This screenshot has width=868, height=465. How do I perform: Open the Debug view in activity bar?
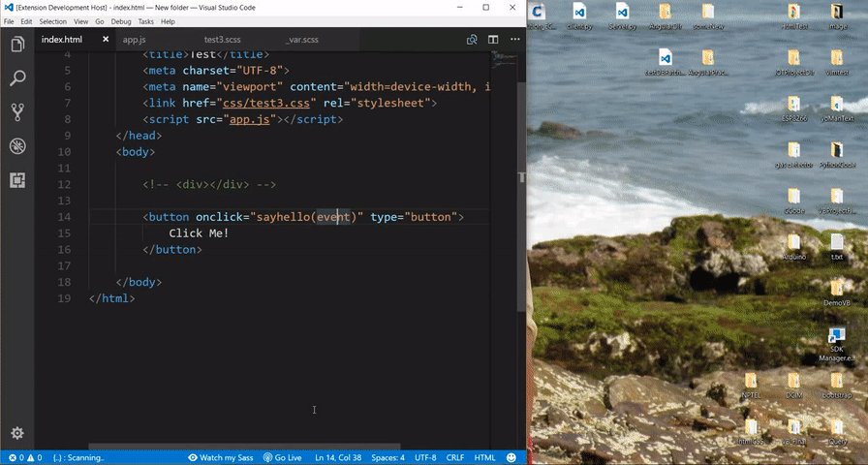click(x=16, y=146)
